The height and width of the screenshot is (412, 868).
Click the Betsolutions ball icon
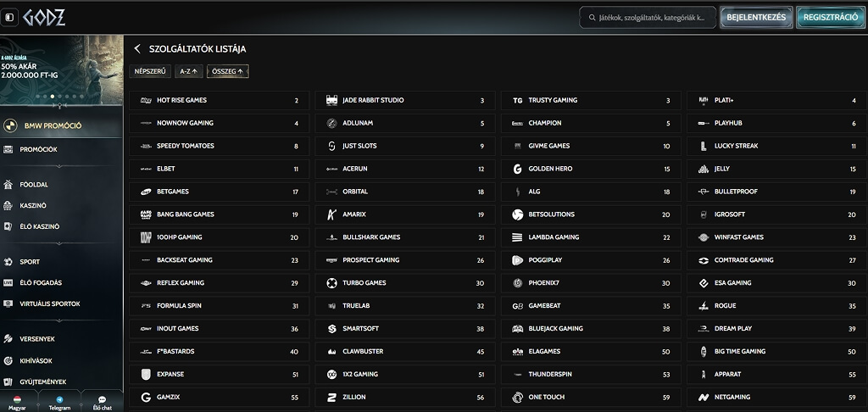coord(518,214)
